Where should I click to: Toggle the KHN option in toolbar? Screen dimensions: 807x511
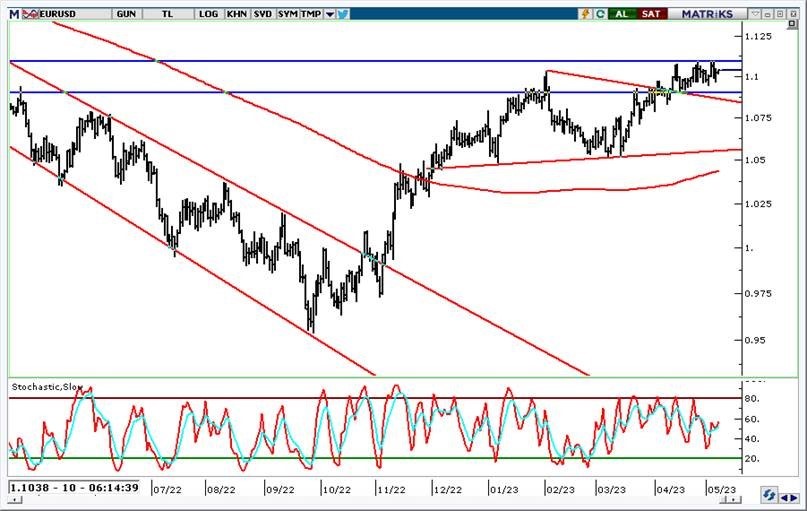[x=236, y=14]
